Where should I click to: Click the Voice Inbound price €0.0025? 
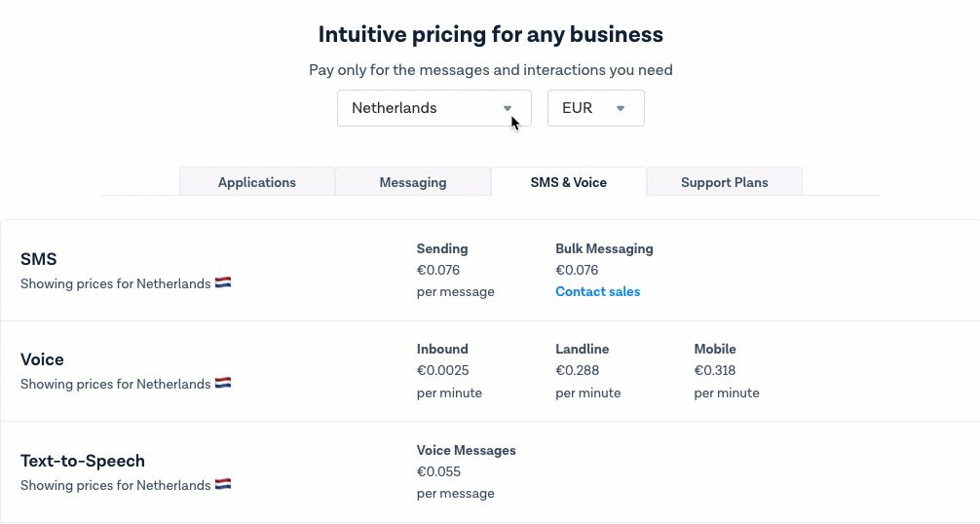click(x=443, y=370)
